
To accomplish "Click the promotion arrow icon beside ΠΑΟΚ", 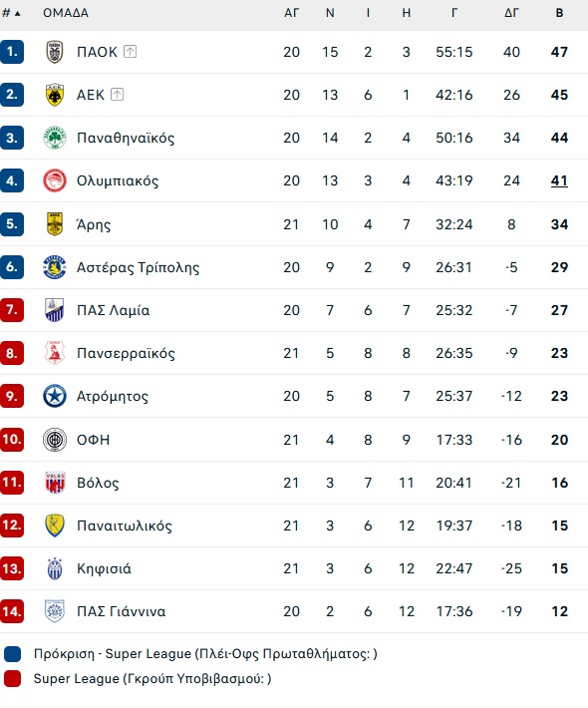I will click(x=130, y=52).
